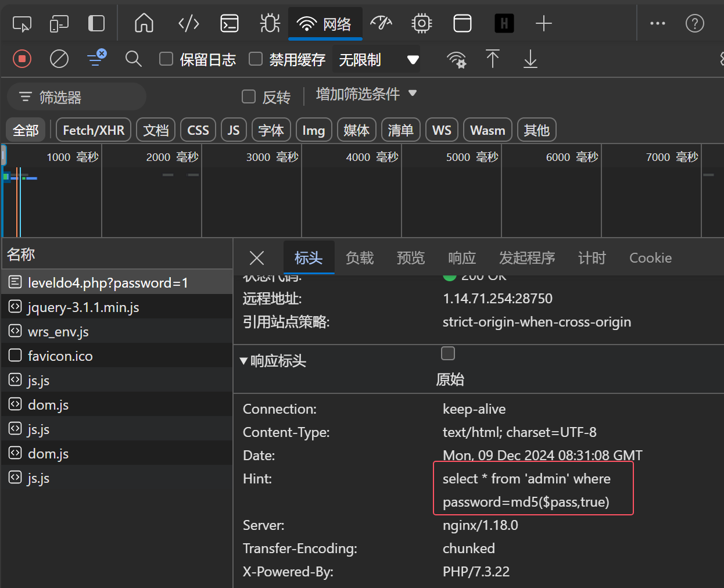Switch to the 预览 tab

coord(411,258)
